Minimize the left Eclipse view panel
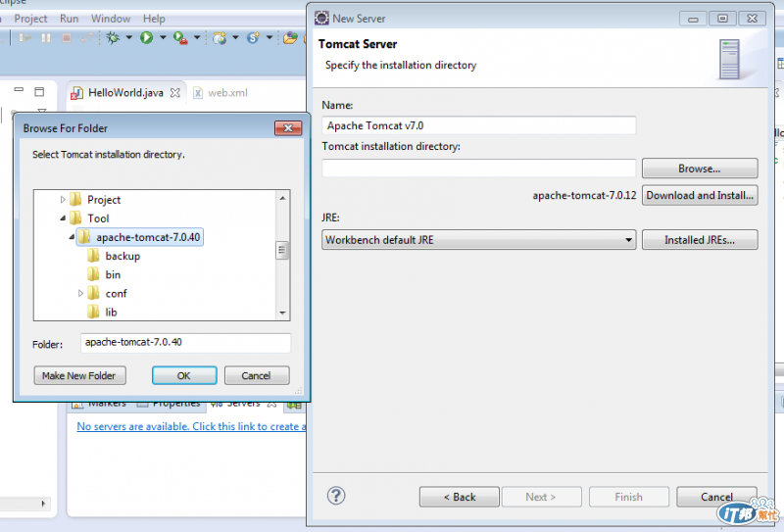 click(x=19, y=90)
